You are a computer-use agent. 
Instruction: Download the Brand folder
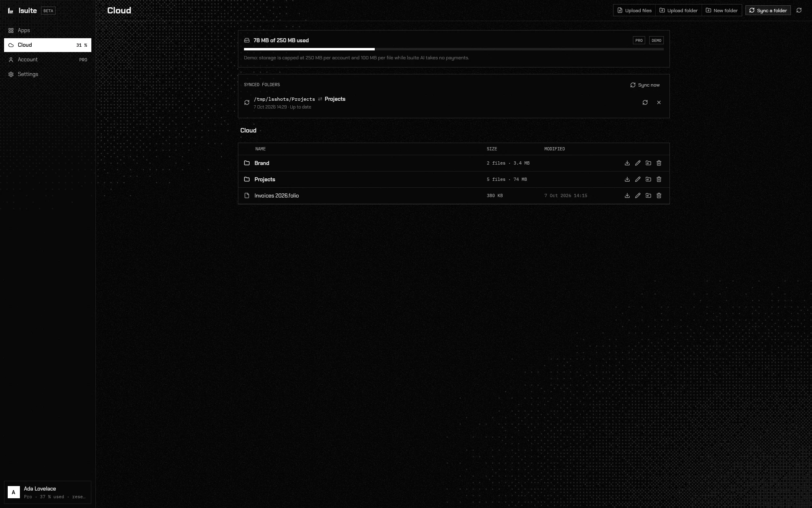(627, 163)
